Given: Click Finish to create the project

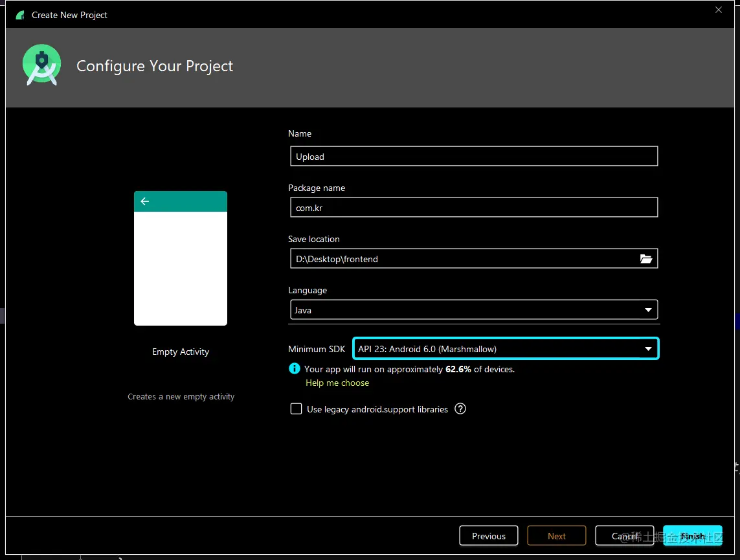Looking at the screenshot, I should [692, 535].
